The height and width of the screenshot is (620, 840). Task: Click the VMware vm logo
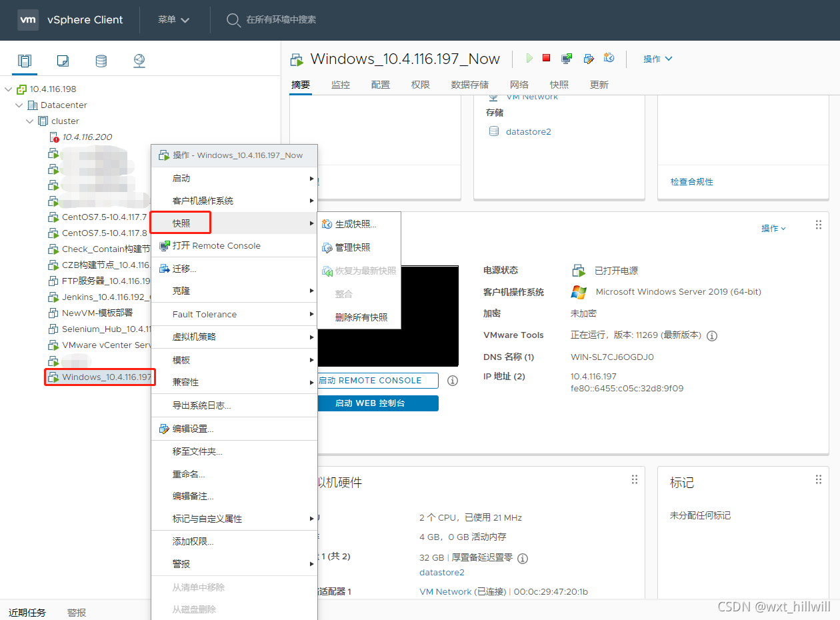(28, 20)
